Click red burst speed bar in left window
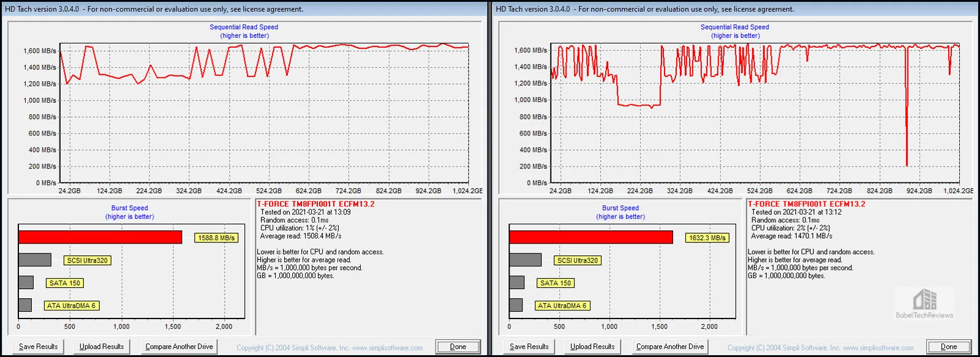The height and width of the screenshot is (357, 980). coord(100,237)
